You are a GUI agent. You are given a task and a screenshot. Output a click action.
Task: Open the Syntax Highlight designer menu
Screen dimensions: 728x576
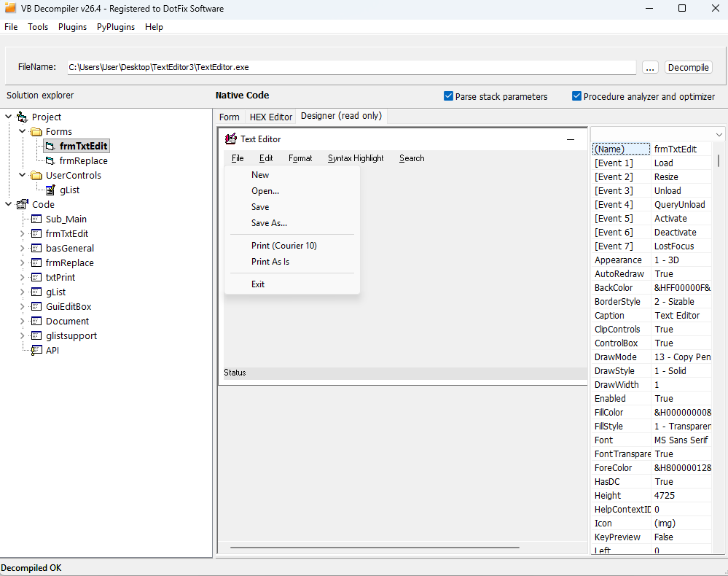pyautogui.click(x=356, y=158)
